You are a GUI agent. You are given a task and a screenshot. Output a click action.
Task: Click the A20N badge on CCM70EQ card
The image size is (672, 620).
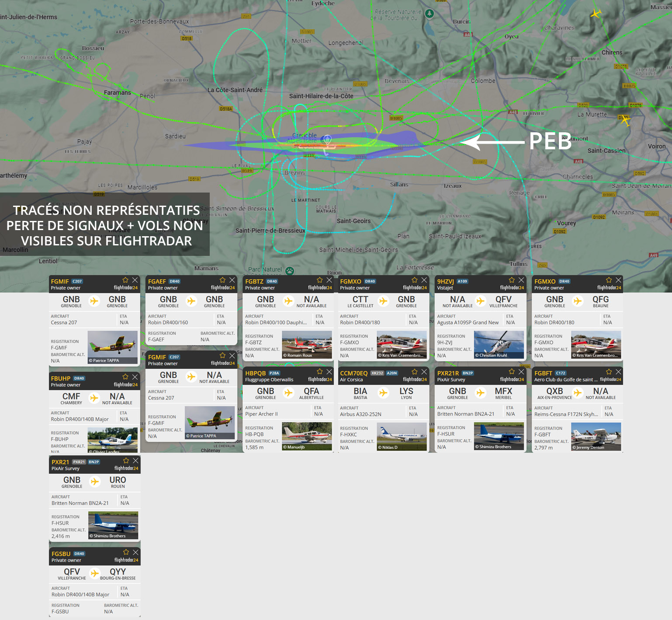coord(392,373)
